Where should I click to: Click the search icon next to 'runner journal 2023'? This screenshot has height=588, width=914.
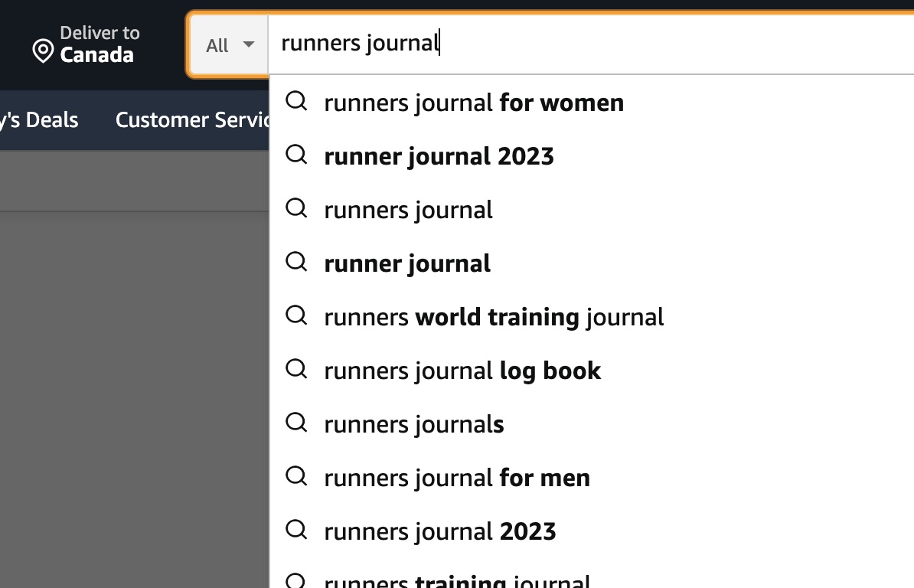pos(296,155)
